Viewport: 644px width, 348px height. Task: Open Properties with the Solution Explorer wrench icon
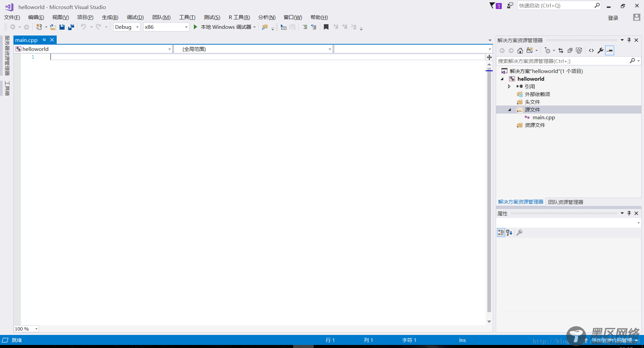point(600,51)
